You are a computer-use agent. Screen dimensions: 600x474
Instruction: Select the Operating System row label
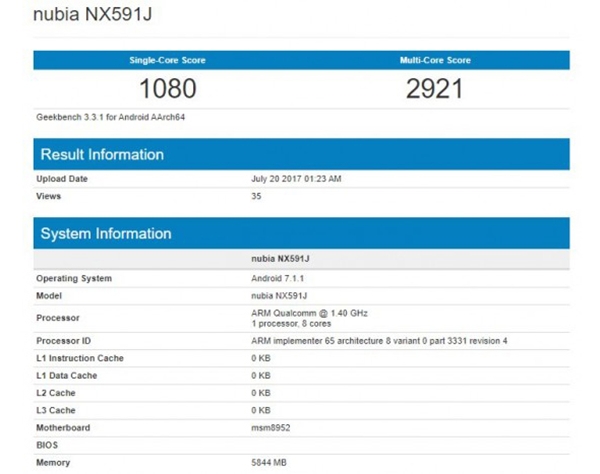74,278
